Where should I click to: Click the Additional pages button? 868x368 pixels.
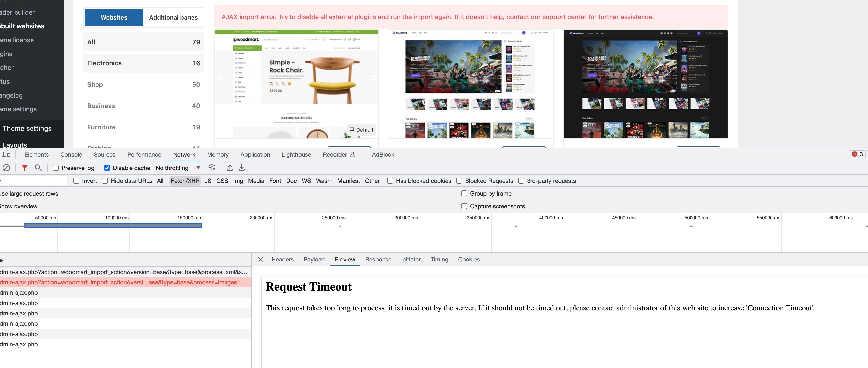click(173, 17)
